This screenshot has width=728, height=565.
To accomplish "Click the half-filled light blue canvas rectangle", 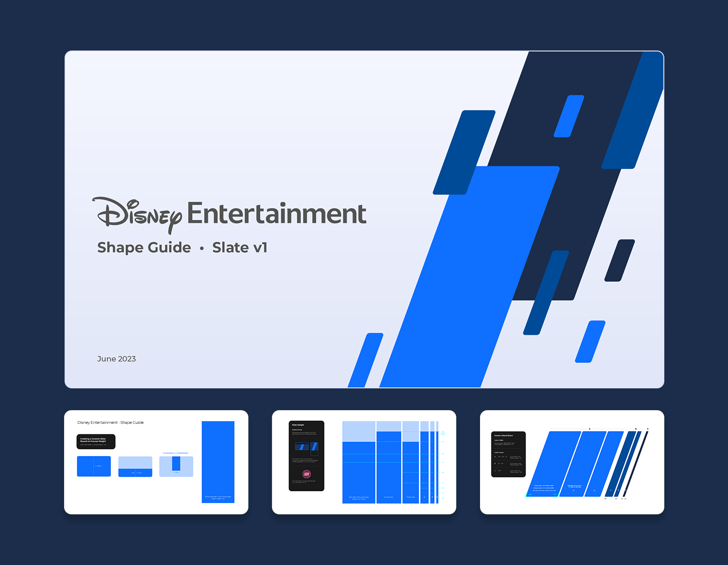I will [135, 467].
